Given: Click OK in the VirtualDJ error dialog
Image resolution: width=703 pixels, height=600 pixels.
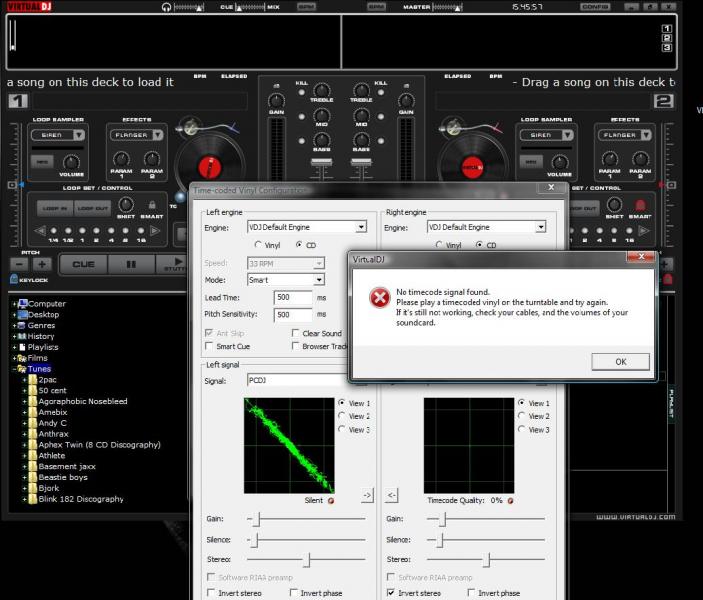Looking at the screenshot, I should (x=620, y=362).
